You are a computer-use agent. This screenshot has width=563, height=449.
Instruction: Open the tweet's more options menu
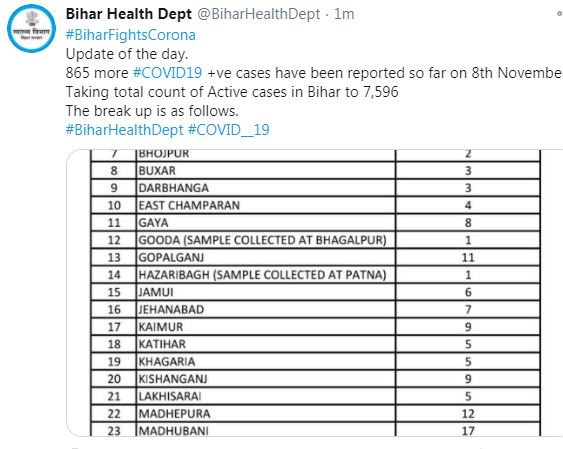click(559, 14)
